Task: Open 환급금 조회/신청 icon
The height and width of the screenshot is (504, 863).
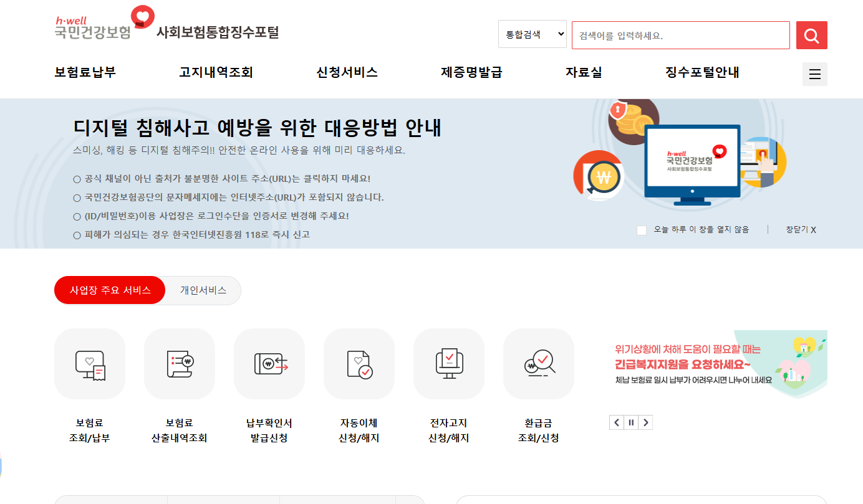Action: (x=539, y=364)
